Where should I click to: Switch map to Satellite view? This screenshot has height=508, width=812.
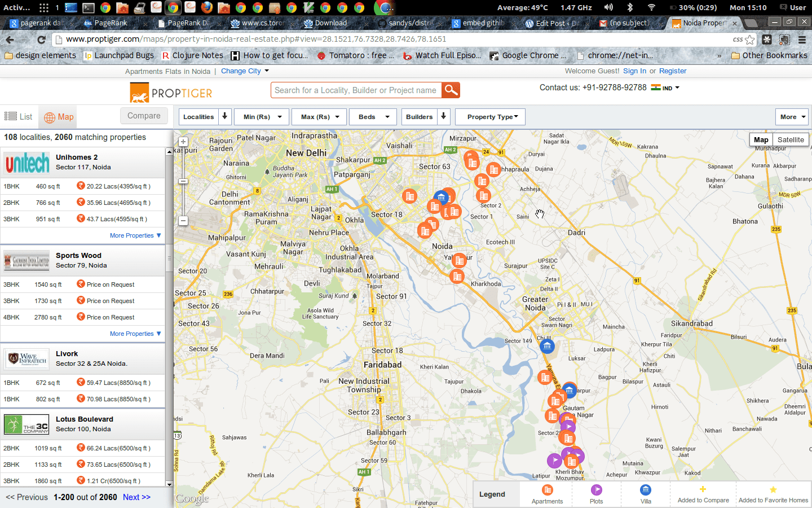pos(791,140)
